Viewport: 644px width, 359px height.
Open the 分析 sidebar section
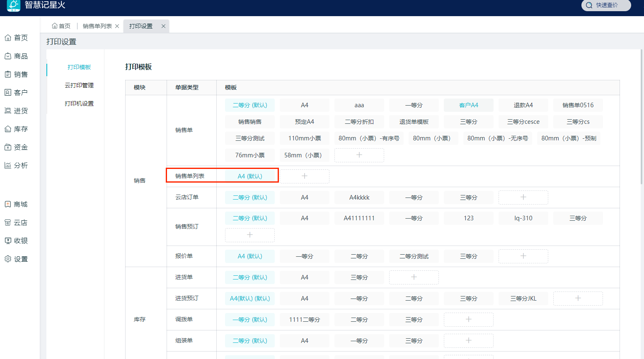16,165
